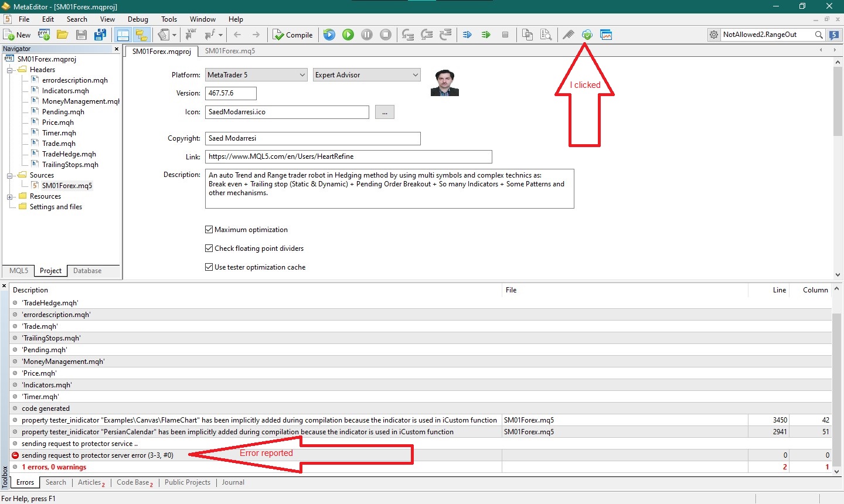Click the New file button

(x=17, y=35)
